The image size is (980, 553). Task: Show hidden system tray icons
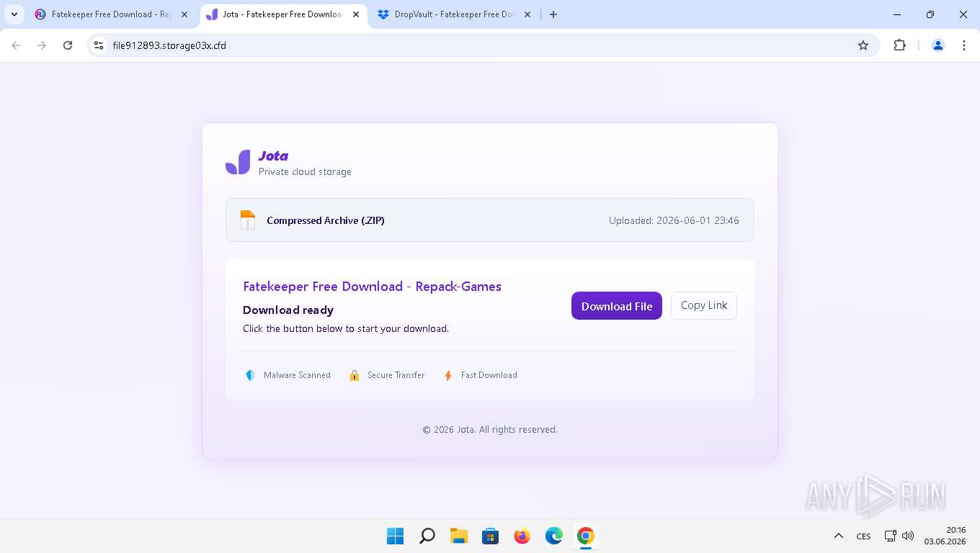(x=839, y=536)
